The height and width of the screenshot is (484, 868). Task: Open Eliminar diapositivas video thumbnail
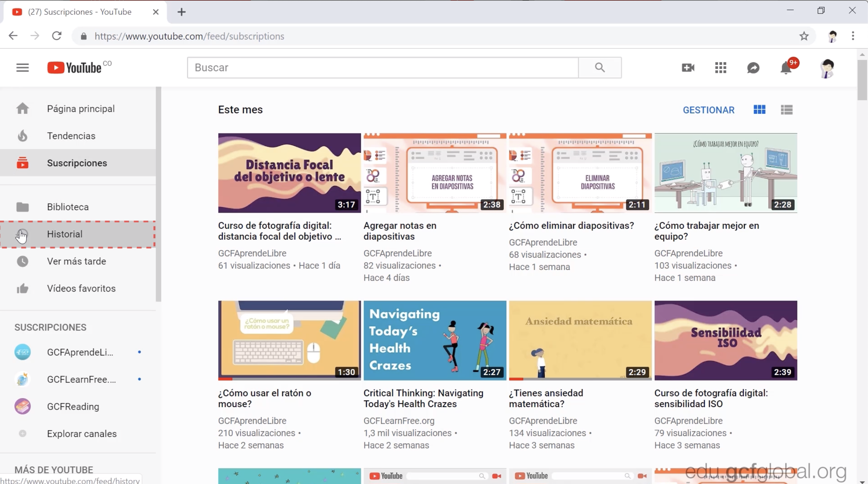(580, 173)
